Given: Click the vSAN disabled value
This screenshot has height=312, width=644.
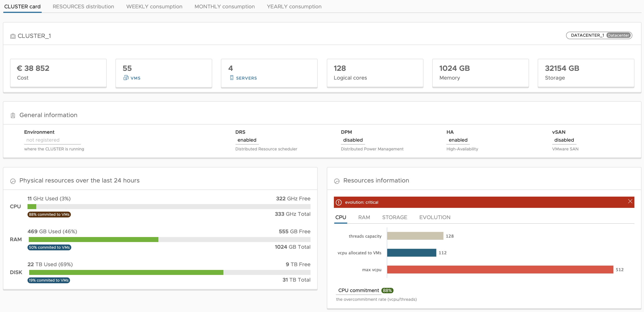Looking at the screenshot, I should (x=564, y=140).
